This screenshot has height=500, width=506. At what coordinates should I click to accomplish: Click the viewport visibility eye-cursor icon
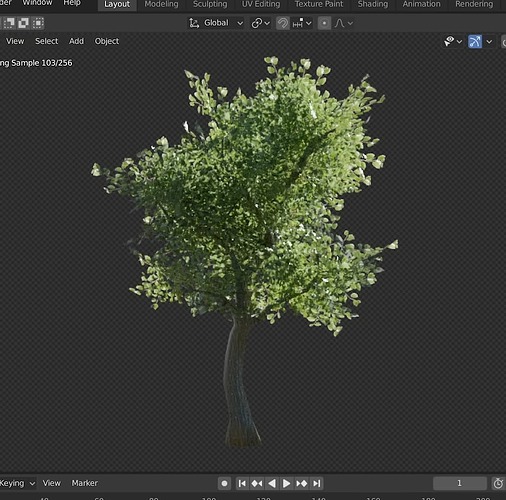pyautogui.click(x=449, y=41)
